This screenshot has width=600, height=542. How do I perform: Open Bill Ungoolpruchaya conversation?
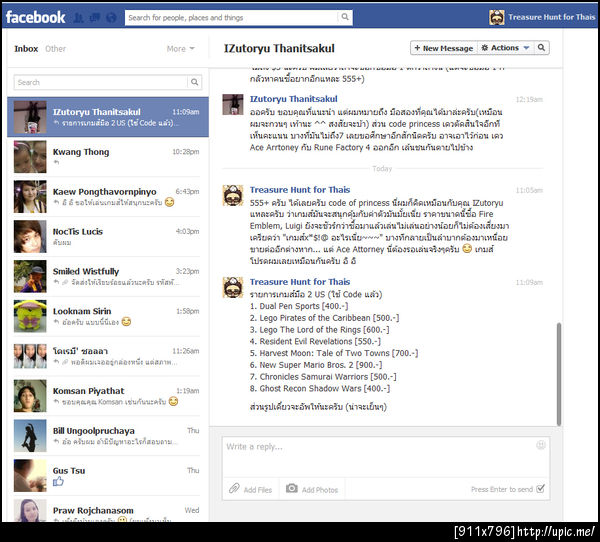(108, 436)
